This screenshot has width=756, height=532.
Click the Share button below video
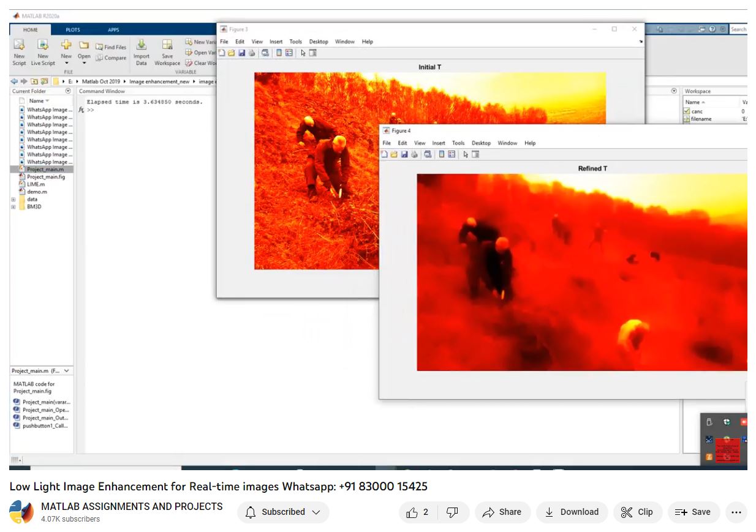(x=502, y=512)
